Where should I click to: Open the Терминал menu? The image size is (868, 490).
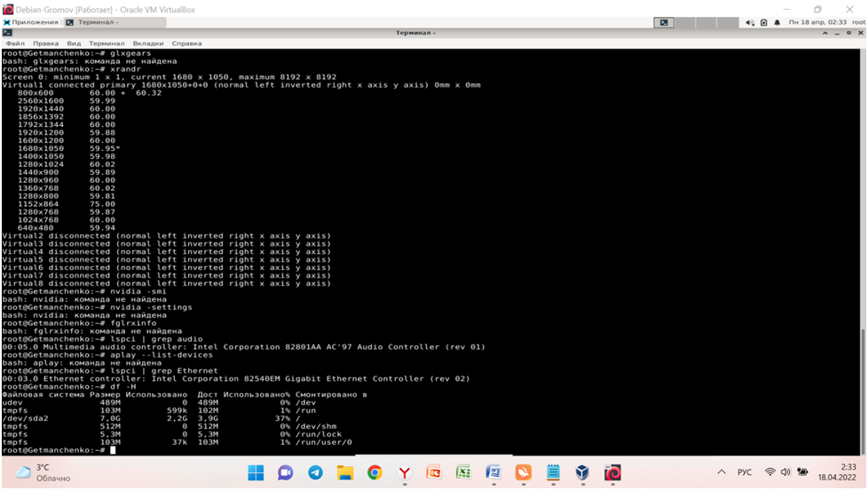pyautogui.click(x=107, y=43)
